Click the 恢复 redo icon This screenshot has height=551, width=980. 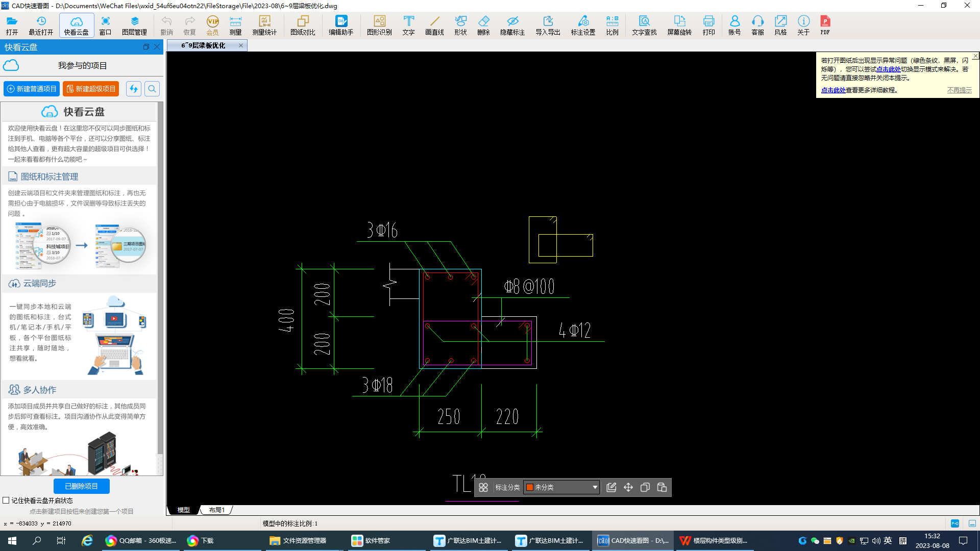[x=189, y=25]
